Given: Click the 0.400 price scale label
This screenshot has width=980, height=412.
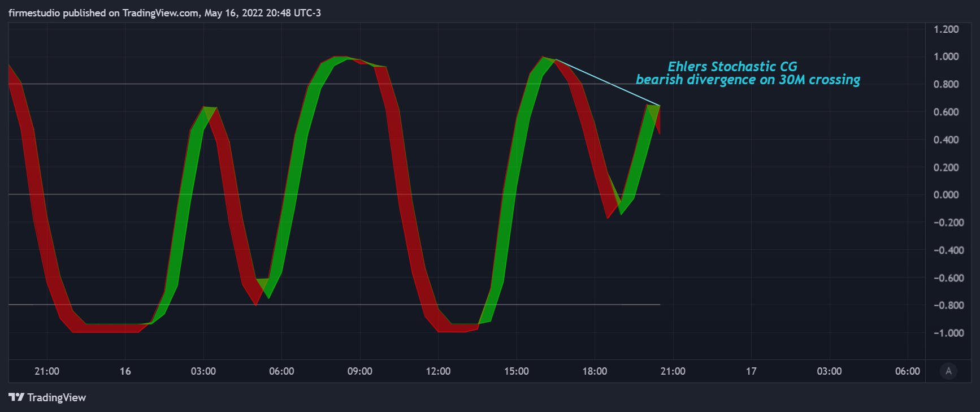Looking at the screenshot, I should (946, 140).
